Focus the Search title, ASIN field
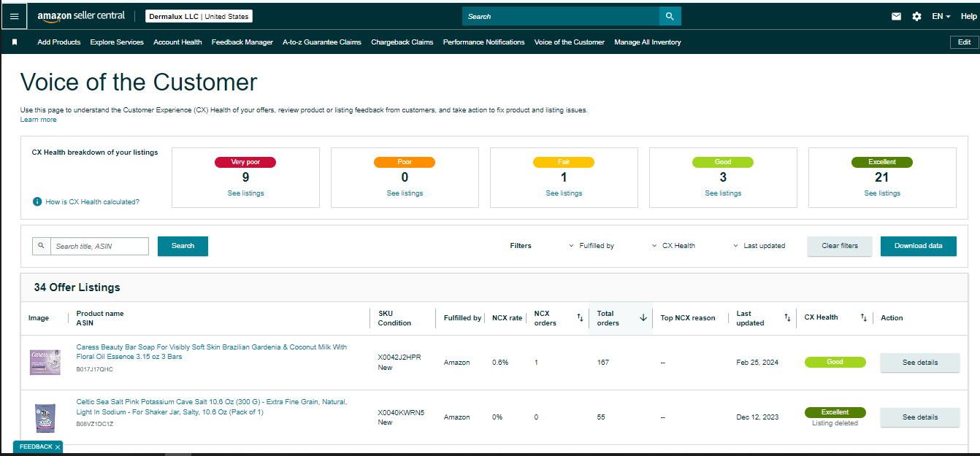 click(100, 246)
